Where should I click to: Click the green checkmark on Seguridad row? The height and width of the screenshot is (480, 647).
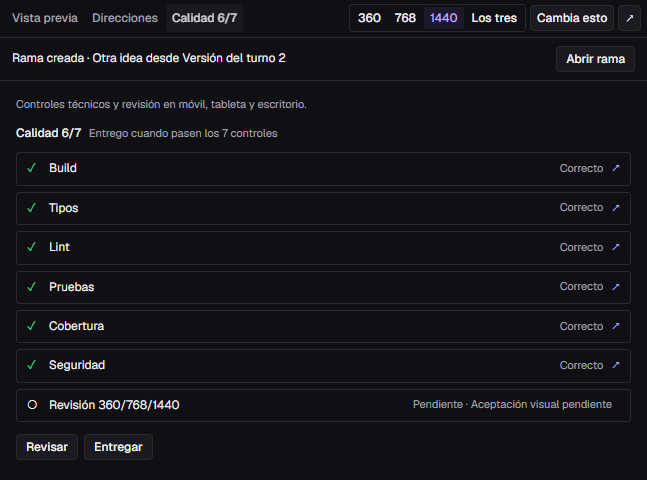click(x=32, y=365)
